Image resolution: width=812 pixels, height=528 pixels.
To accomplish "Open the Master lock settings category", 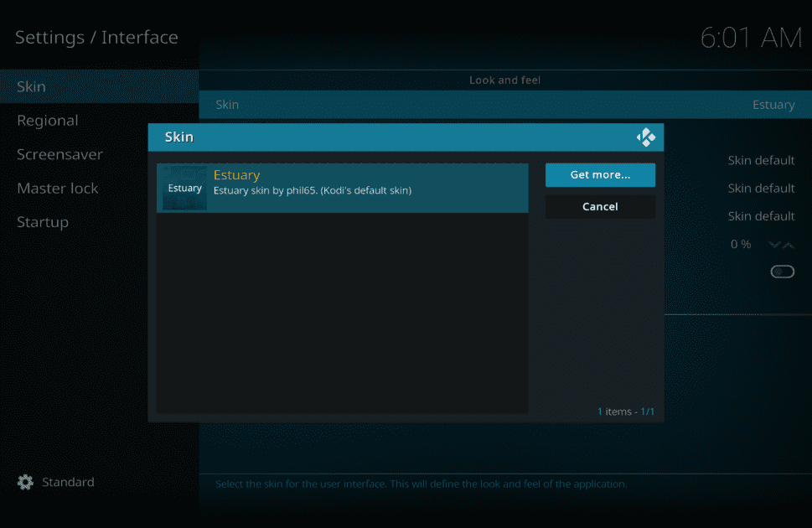I will tap(56, 188).
